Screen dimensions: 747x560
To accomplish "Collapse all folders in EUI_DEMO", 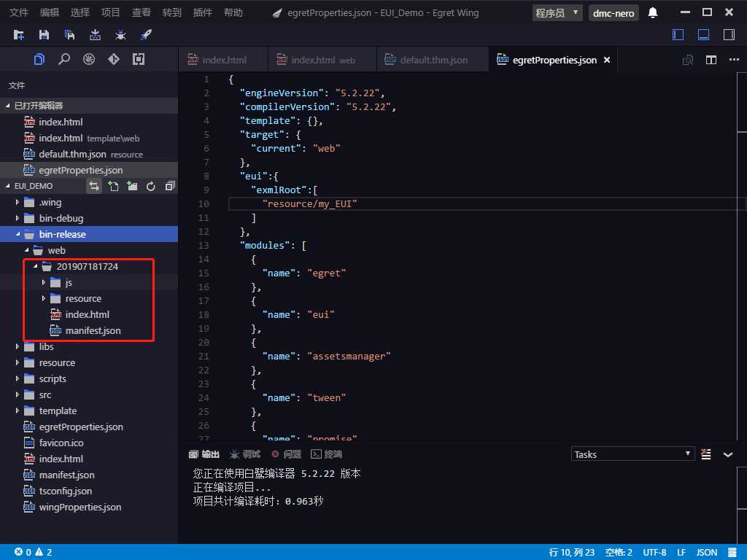I will (169, 186).
